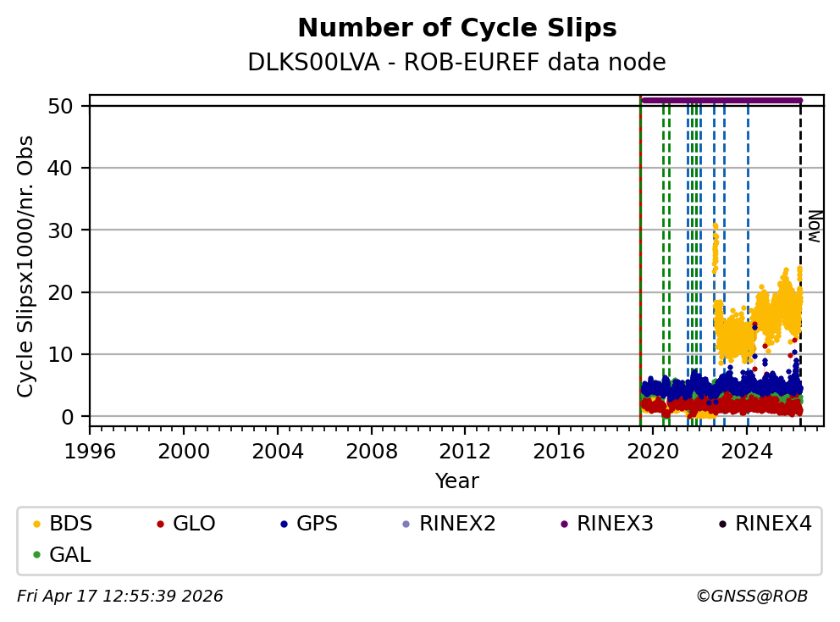The width and height of the screenshot is (840, 622).
Task: Click the black RINEX4 legend marker
Action: point(722,525)
